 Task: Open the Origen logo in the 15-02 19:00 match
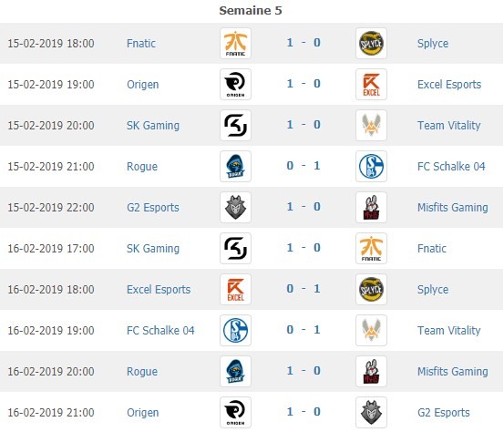tap(235, 85)
